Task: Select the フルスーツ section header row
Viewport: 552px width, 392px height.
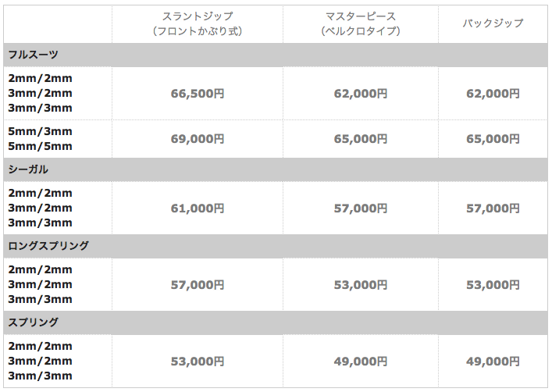Action: [x=276, y=55]
